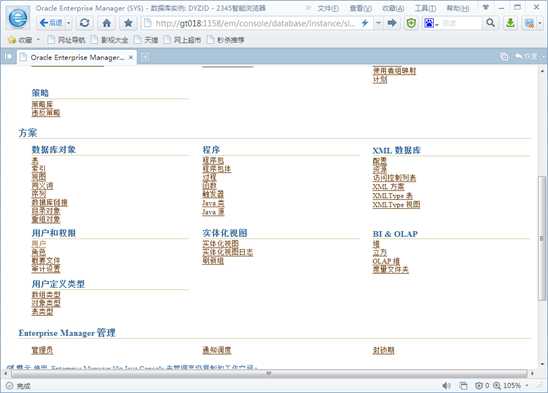Toggle the speaker mute icon
The width and height of the screenshot is (548, 393).
[x=446, y=386]
